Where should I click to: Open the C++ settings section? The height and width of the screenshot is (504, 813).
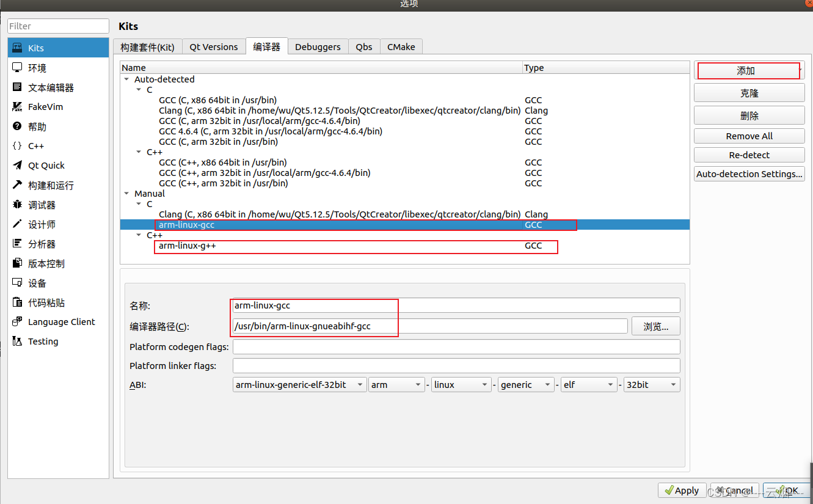35,145
